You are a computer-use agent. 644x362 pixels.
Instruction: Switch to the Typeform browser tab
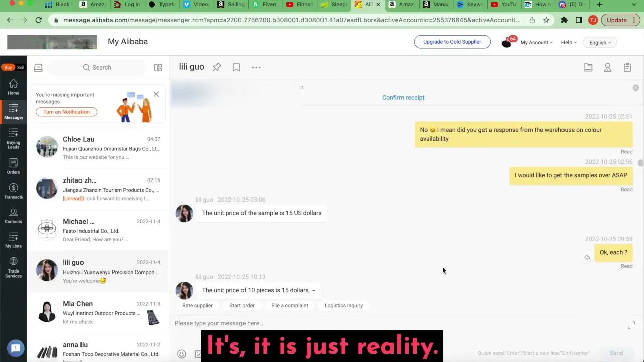163,5
